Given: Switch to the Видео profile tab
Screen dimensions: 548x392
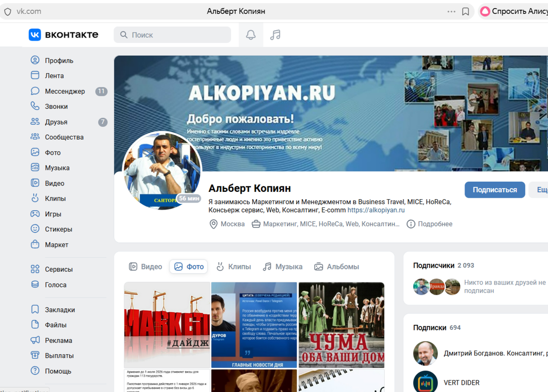Looking at the screenshot, I should coord(146,266).
